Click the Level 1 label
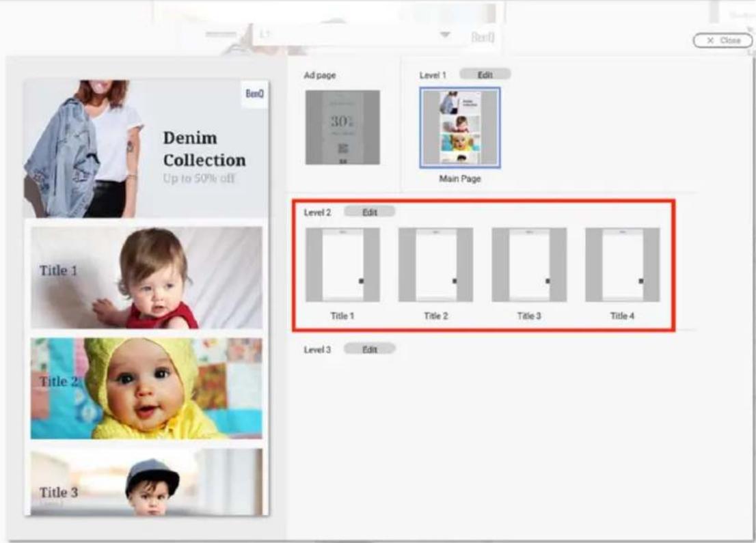The image size is (756, 543). click(433, 75)
